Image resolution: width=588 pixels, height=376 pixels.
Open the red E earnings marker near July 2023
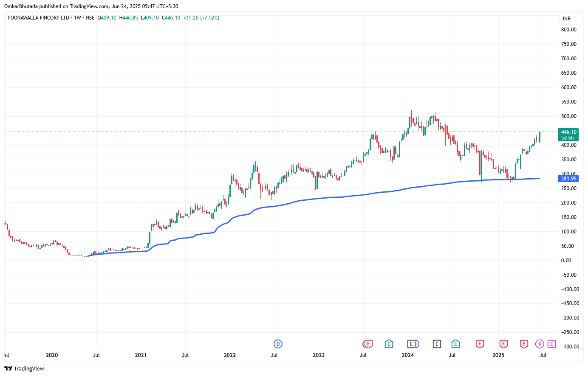368,344
